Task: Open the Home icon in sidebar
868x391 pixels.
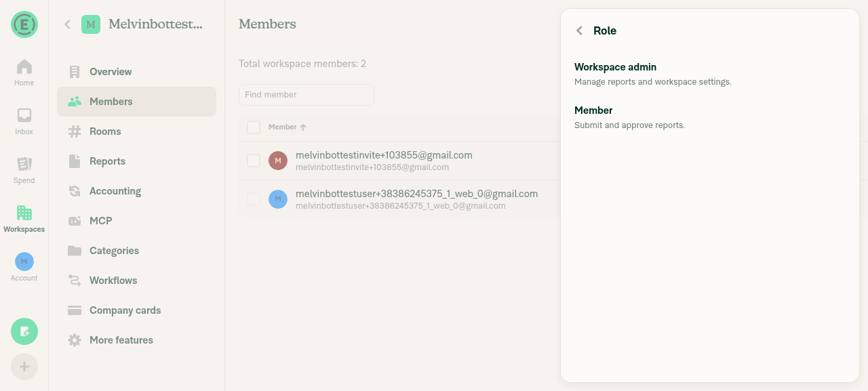Action: click(x=24, y=66)
